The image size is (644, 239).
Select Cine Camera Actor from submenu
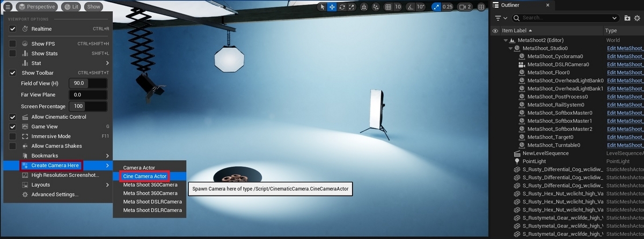pos(149,176)
